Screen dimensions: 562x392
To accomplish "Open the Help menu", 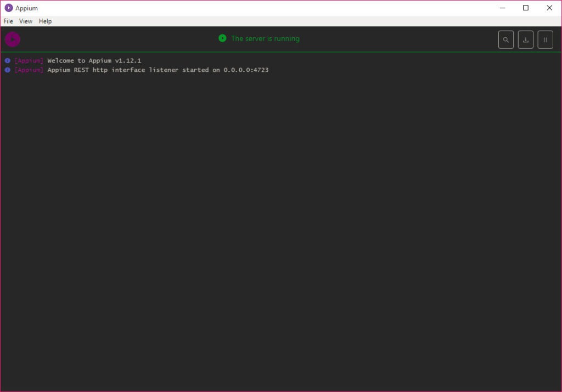I will tap(45, 21).
